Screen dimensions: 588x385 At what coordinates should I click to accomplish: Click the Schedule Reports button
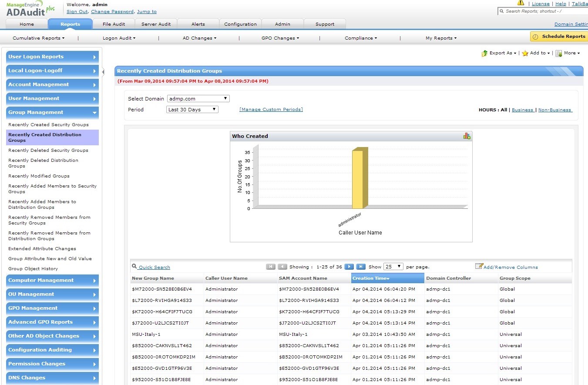pyautogui.click(x=559, y=37)
